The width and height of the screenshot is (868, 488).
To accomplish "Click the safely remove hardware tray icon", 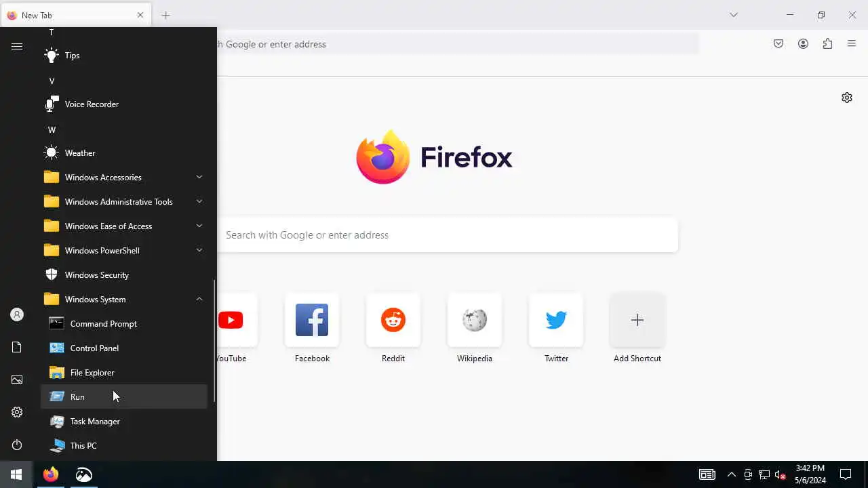I will click(x=748, y=474).
